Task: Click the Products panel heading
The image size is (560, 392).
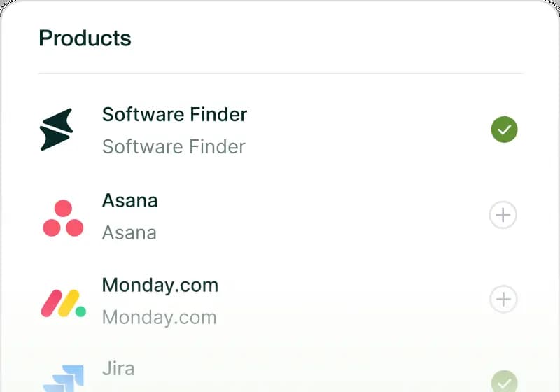Action: 85,38
